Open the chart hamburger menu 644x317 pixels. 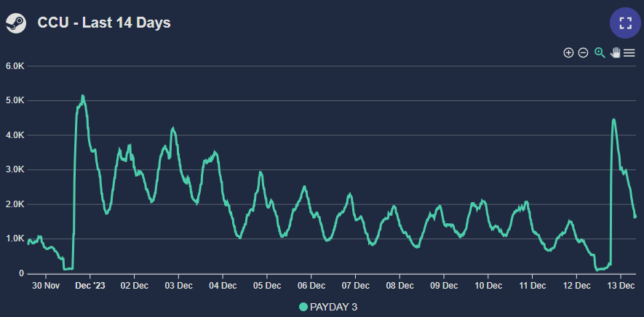click(x=629, y=53)
